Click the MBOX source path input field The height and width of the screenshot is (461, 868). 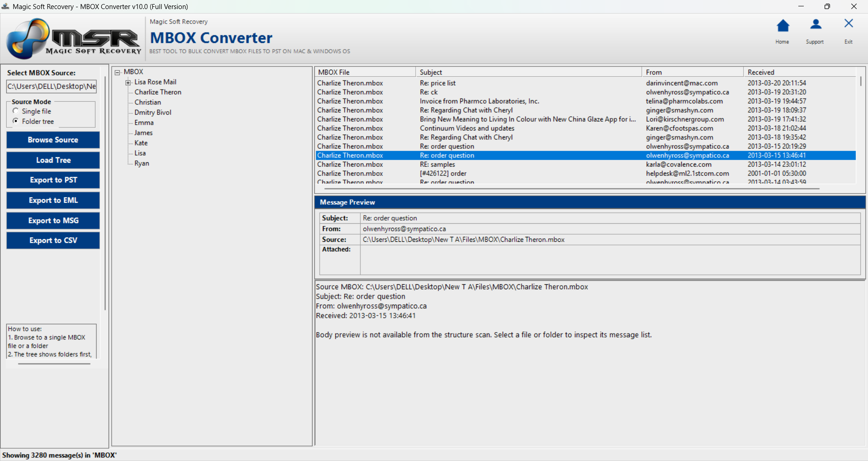[52, 86]
